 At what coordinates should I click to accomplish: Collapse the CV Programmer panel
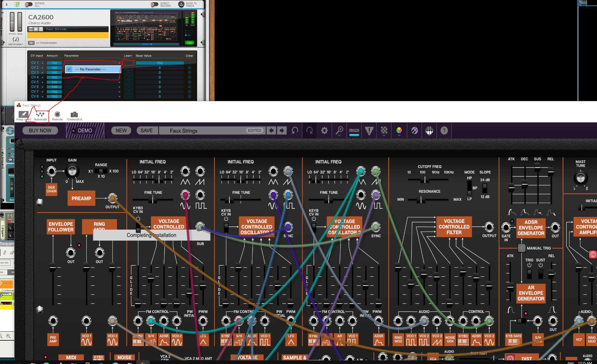31,43
